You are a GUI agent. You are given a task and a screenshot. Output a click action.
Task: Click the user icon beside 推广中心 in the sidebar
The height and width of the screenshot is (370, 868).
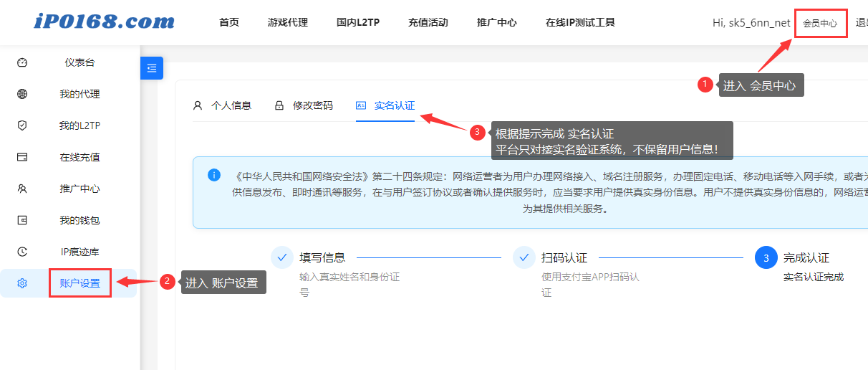point(22,189)
